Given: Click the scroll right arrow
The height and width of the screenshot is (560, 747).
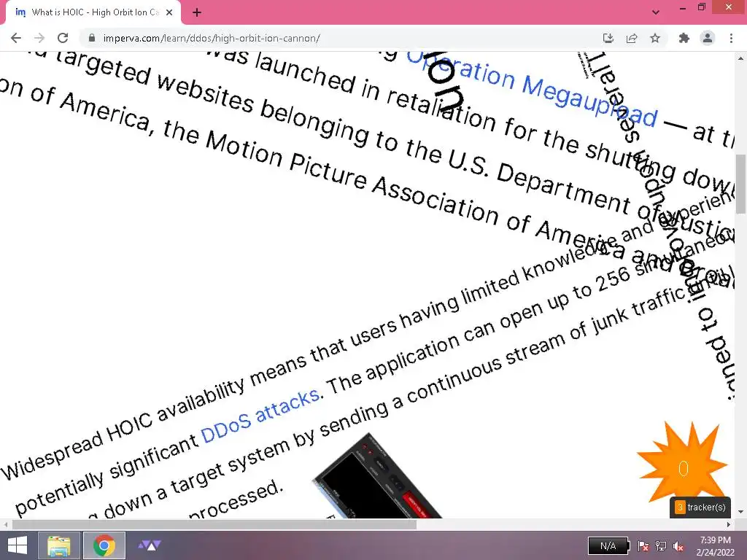Looking at the screenshot, I should (x=729, y=525).
